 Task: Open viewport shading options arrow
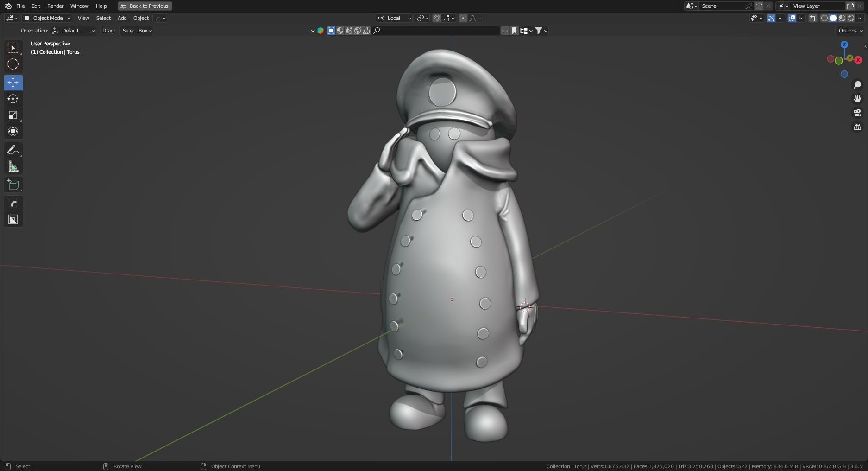860,18
